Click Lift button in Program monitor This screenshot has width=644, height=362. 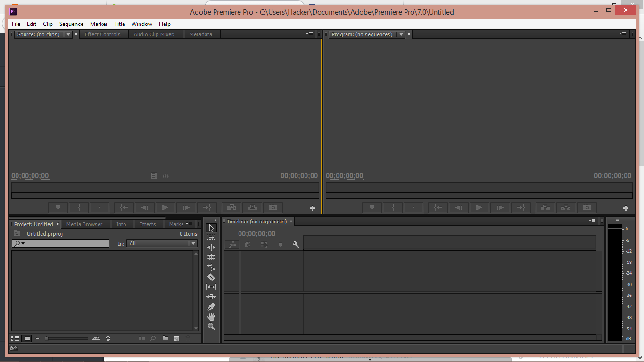[545, 207]
